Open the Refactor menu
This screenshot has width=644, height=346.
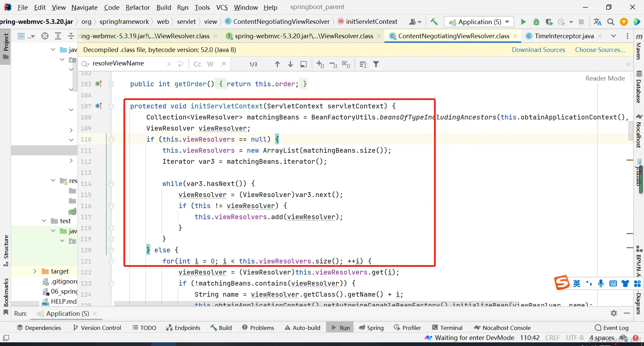(138, 7)
